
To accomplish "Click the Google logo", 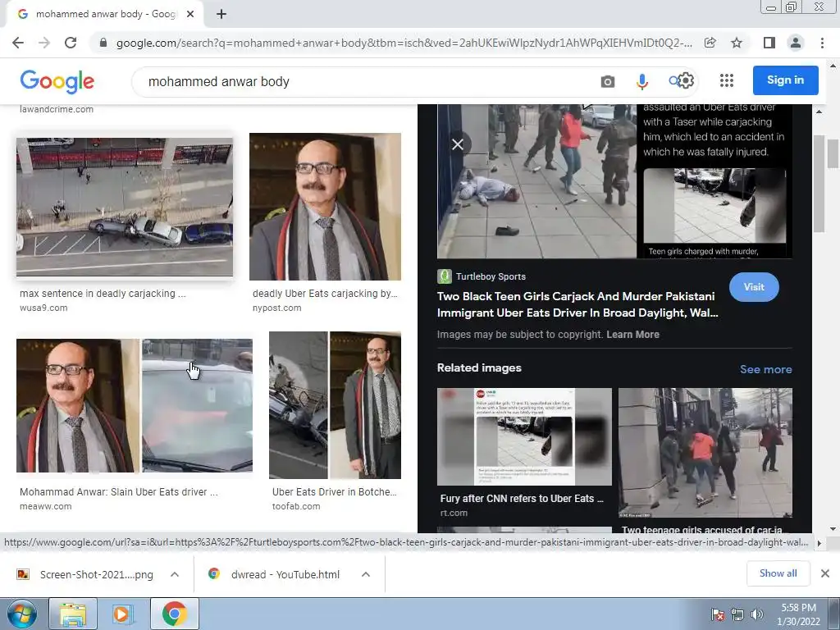I will tap(57, 81).
